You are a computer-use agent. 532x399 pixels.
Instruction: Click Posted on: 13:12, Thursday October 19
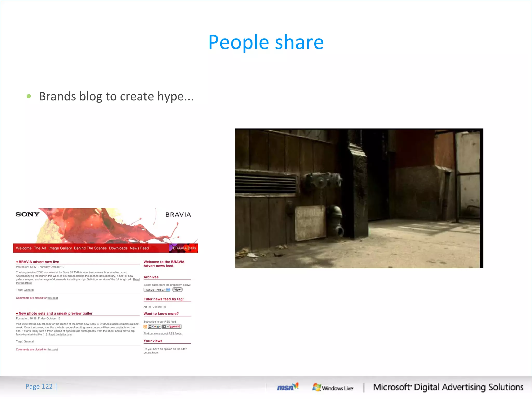click(40, 267)
